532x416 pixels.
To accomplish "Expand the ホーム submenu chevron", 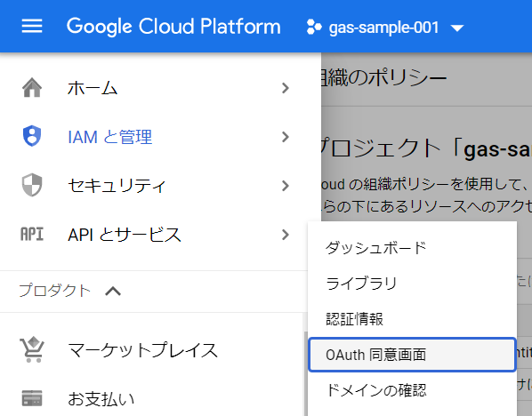I will [x=286, y=88].
